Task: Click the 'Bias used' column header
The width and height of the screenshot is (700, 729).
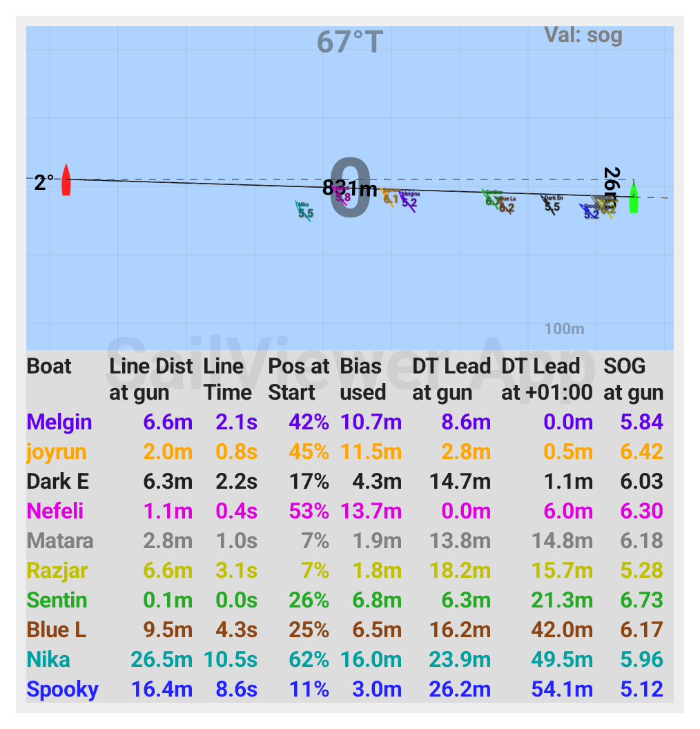Action: (x=363, y=379)
